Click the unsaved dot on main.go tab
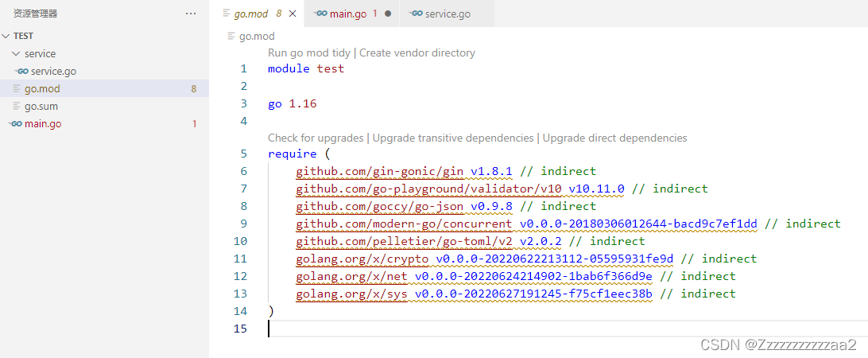Screen dimensions: 868x358 (388, 14)
